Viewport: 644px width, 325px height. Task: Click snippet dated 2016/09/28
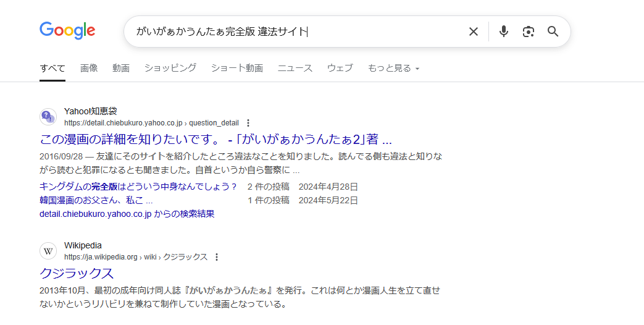point(241,163)
